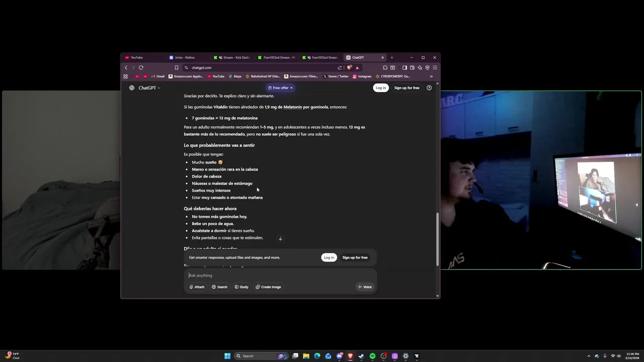Open ChatGPT model selector dropdown
This screenshot has height=362, width=644.
(x=149, y=87)
